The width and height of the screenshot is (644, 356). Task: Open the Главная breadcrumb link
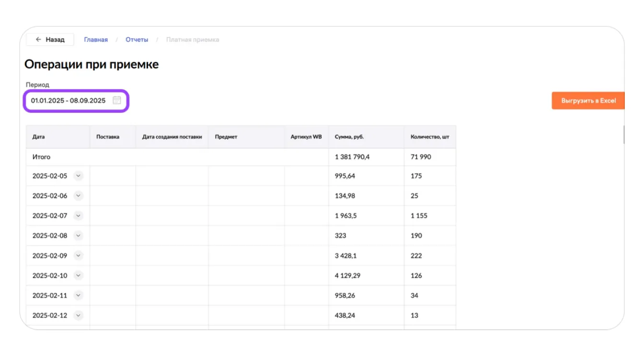pyautogui.click(x=96, y=40)
